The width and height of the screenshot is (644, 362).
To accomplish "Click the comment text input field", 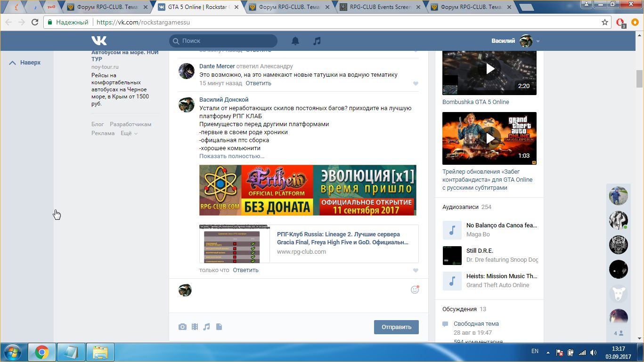I will click(302, 290).
